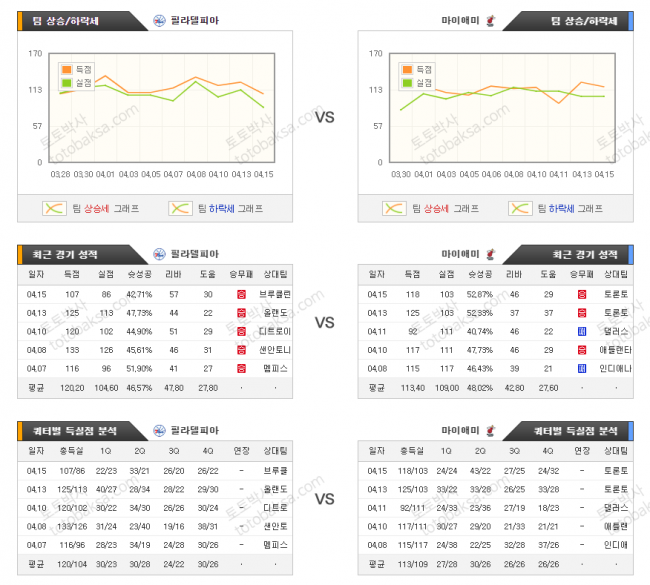The image size is (650, 585).
Task: Click the green 실점 legend swatch in Miami's chart
Action: point(408,82)
